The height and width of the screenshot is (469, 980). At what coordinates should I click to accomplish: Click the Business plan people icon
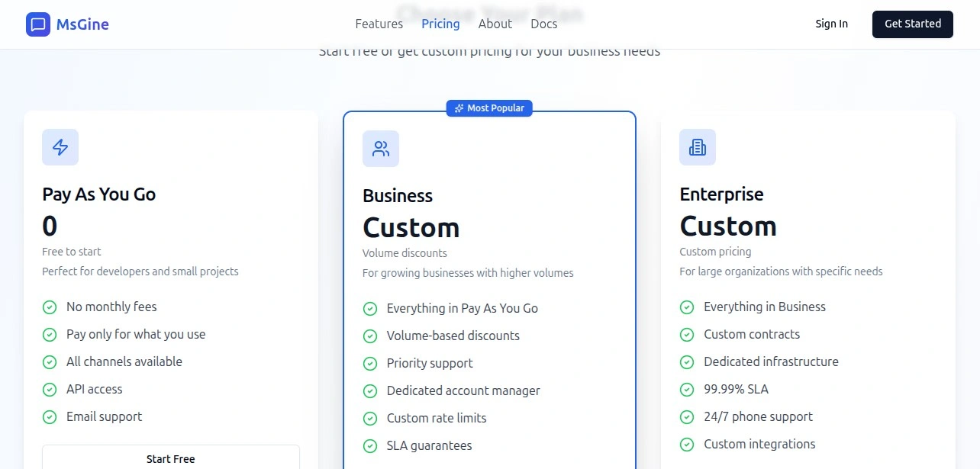381,149
